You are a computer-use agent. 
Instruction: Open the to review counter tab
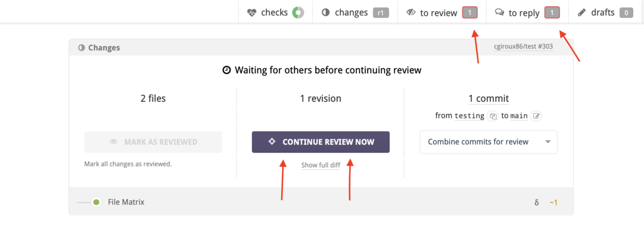pos(442,13)
